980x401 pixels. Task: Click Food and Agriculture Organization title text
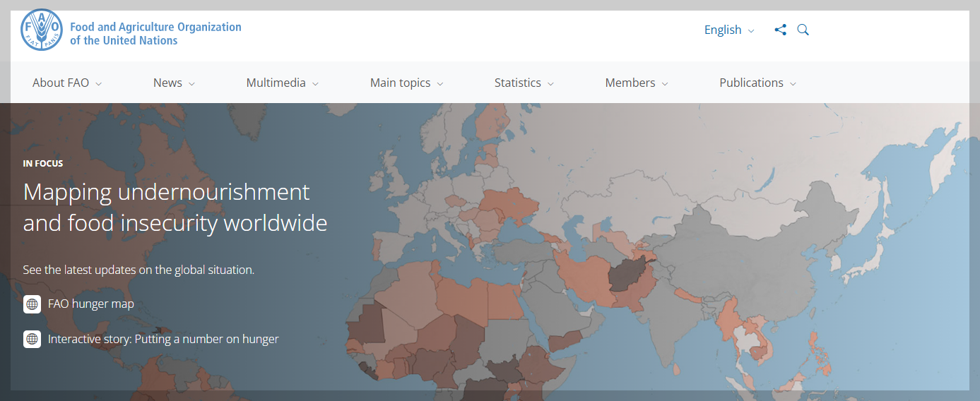155,34
